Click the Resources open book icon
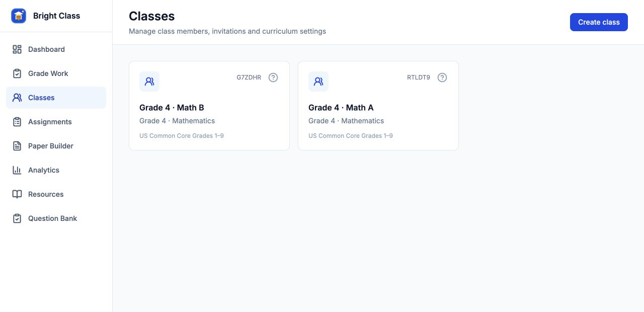 [x=17, y=194]
